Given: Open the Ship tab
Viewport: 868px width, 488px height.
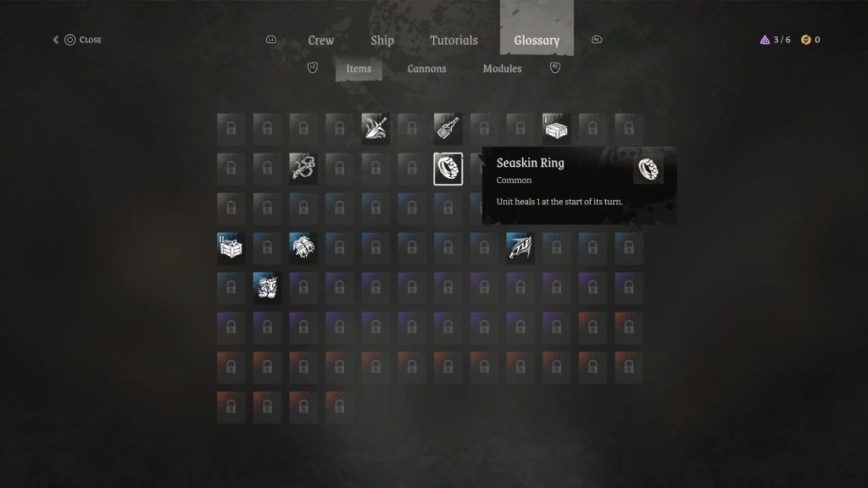Looking at the screenshot, I should point(382,41).
